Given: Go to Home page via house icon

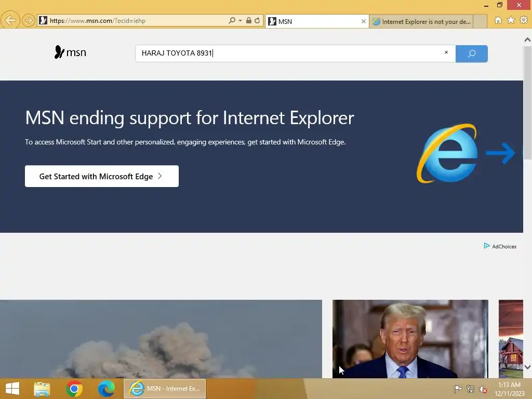Looking at the screenshot, I should [x=498, y=20].
